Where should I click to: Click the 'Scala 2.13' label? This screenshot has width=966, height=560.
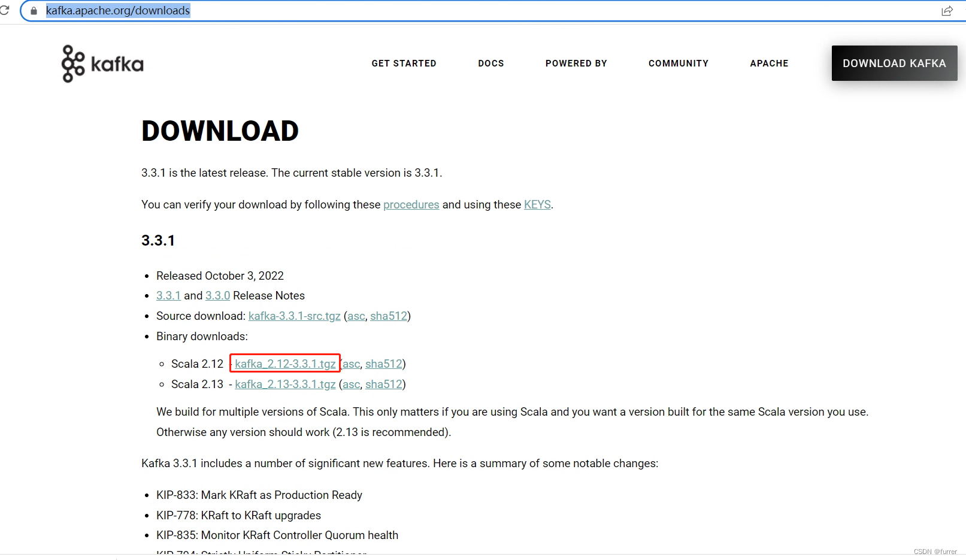click(x=197, y=385)
